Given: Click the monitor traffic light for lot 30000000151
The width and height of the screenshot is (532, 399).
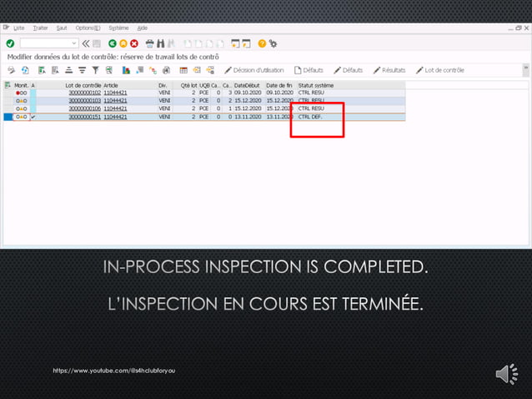Looking at the screenshot, I should point(22,117).
